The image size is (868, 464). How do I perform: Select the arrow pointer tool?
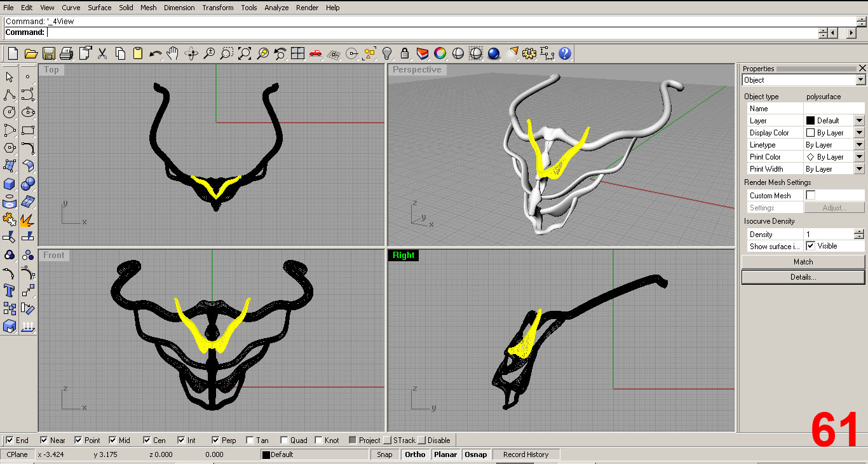(10, 77)
